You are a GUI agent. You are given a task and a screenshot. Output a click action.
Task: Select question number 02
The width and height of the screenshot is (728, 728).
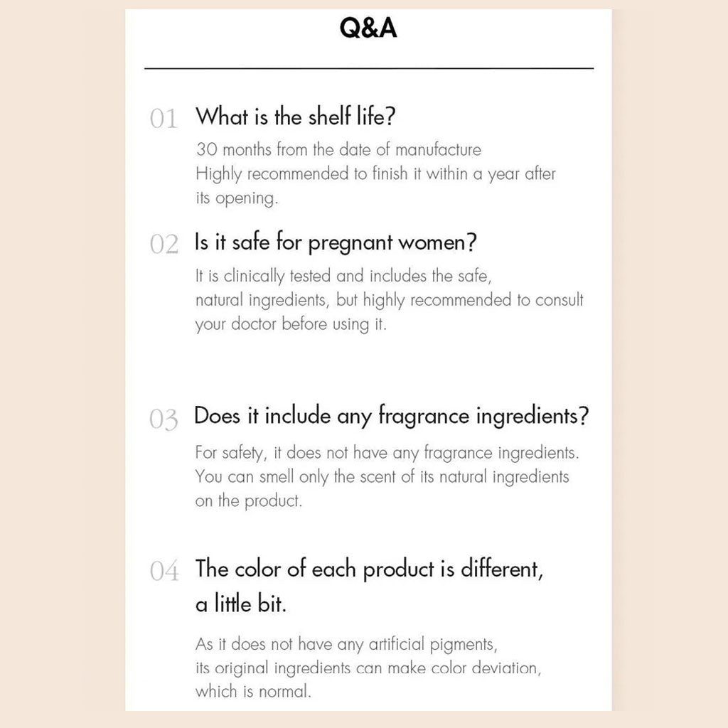[164, 245]
